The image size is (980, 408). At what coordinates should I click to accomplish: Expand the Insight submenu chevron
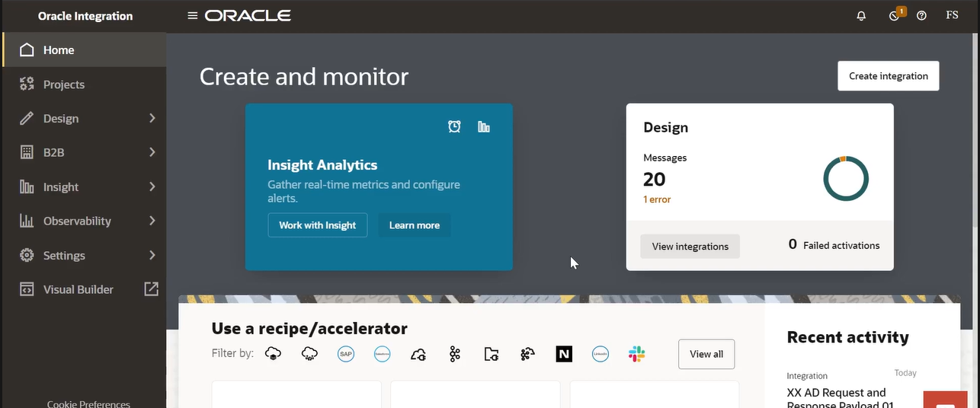[x=152, y=186]
